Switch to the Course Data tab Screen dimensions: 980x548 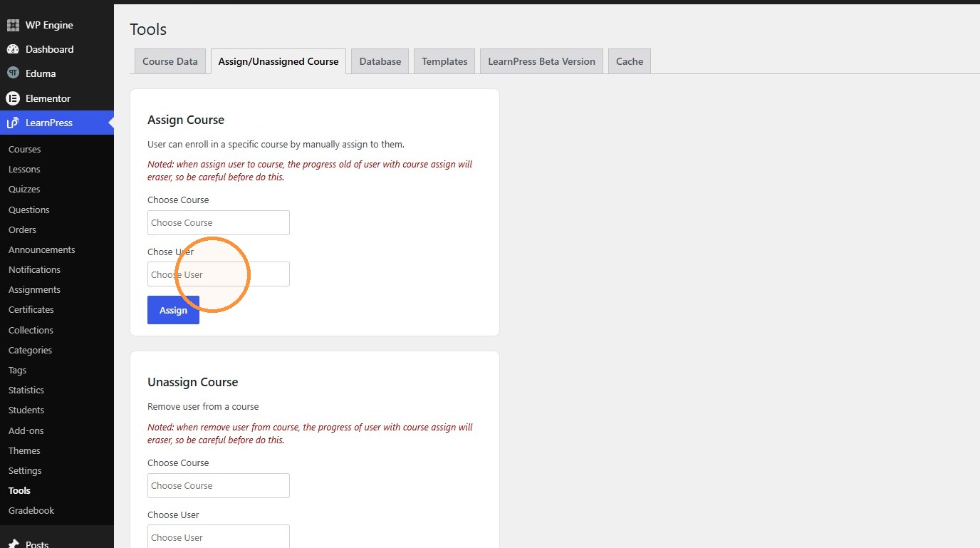pyautogui.click(x=170, y=61)
